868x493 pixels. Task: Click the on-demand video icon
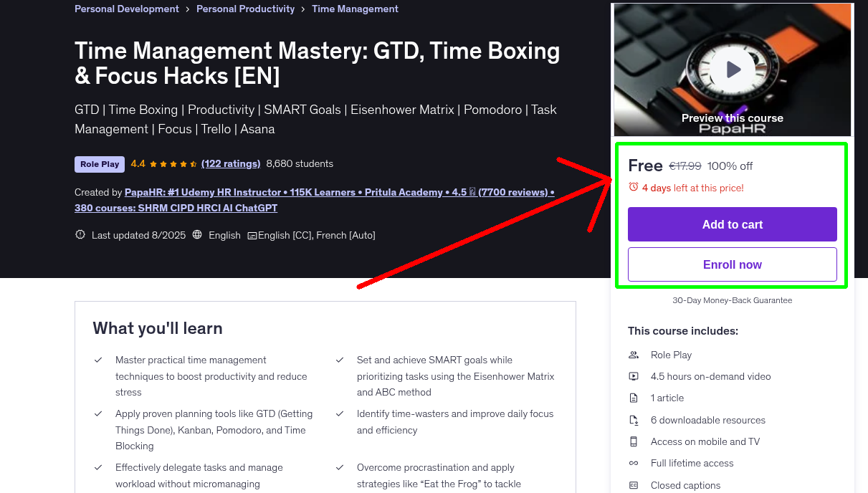634,376
